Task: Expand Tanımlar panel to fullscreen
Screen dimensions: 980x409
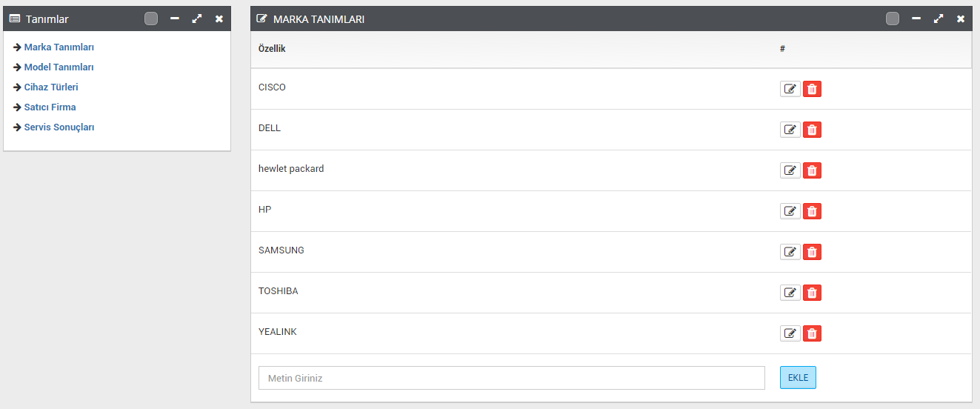Action: [197, 19]
